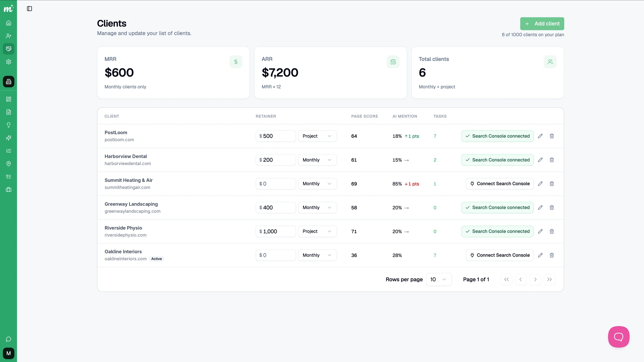Image resolution: width=644 pixels, height=362 pixels.
Task: Click the dark workspace building icon
Action: coord(9,82)
